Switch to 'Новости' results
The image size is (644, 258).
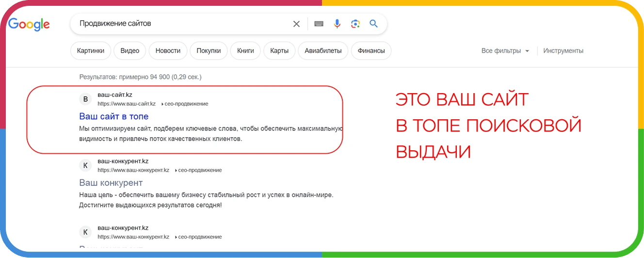(x=168, y=50)
